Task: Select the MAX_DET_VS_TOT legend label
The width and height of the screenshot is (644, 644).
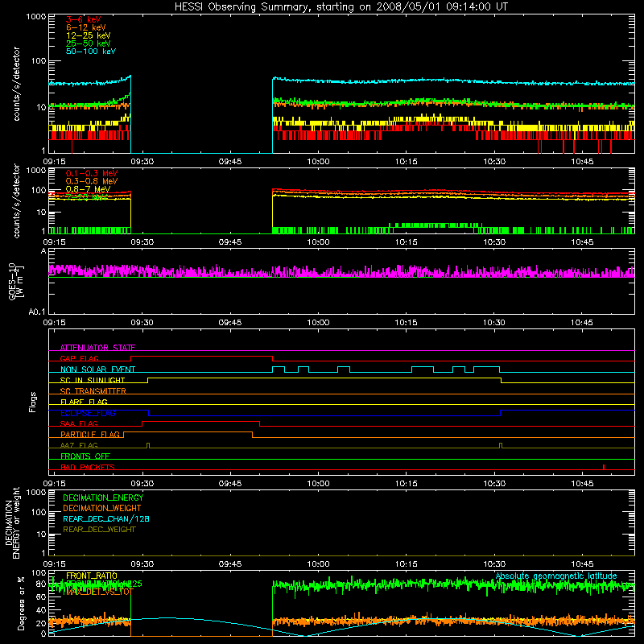Action: (x=100, y=592)
